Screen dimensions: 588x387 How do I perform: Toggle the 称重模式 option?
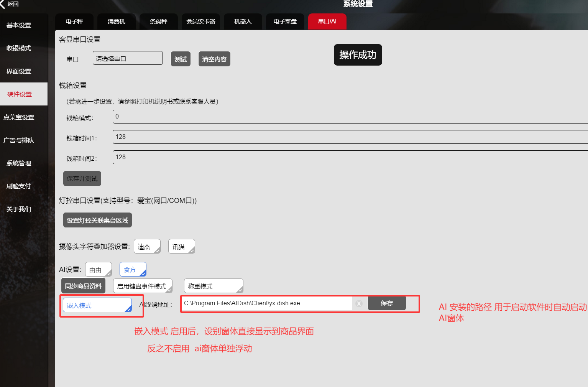pos(213,286)
